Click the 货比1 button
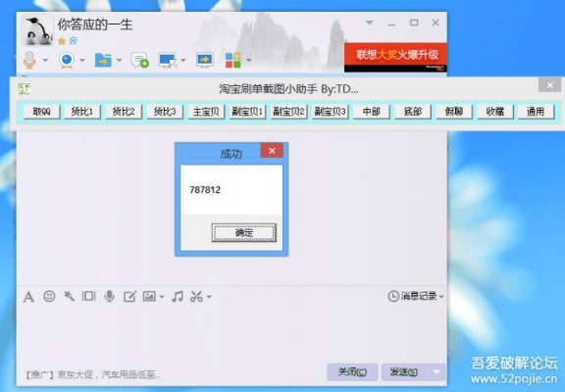This screenshot has height=392, width=565. [x=82, y=112]
